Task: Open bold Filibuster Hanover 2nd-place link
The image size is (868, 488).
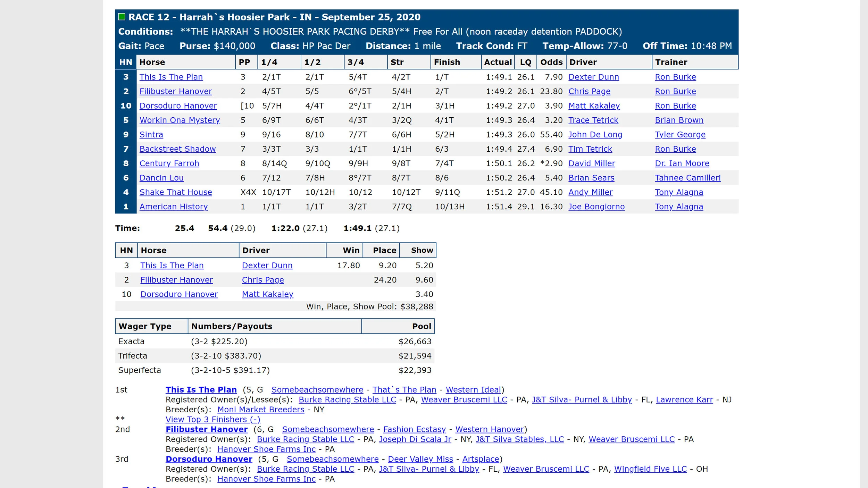Action: coord(207,429)
